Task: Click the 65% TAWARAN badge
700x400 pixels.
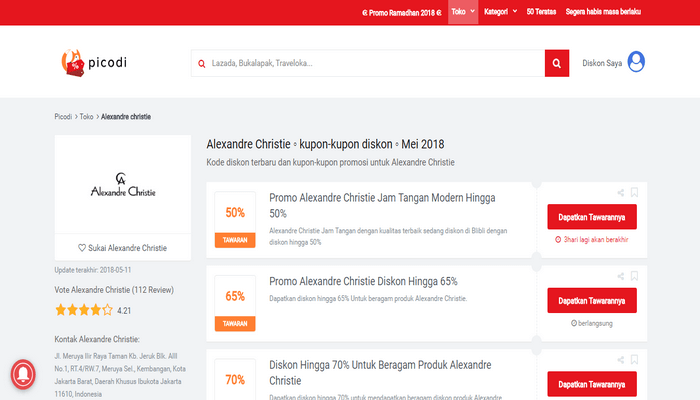Action: pos(235,303)
